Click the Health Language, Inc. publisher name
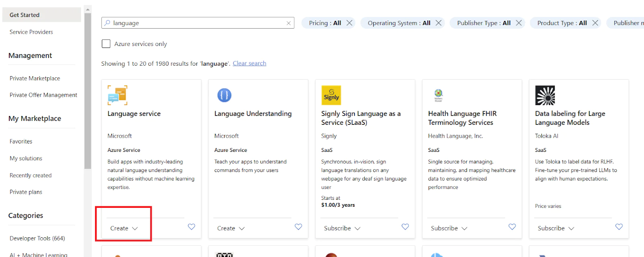The height and width of the screenshot is (257, 644). click(456, 136)
